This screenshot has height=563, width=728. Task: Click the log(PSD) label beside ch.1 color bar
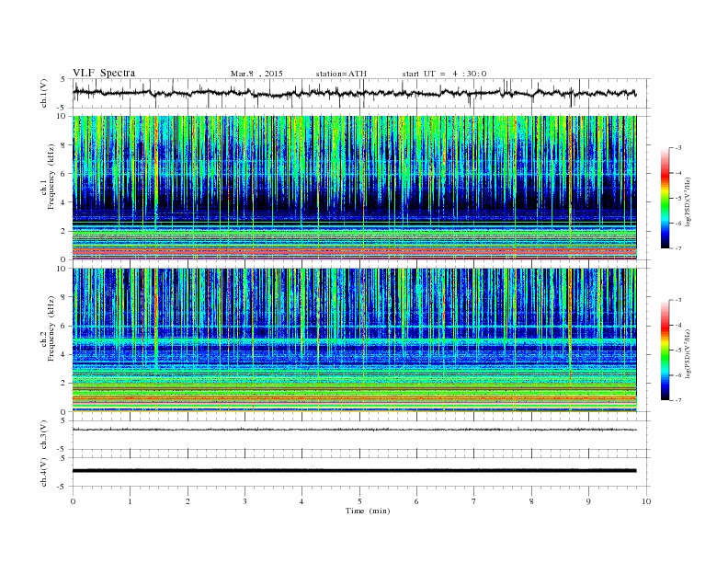[688, 201]
